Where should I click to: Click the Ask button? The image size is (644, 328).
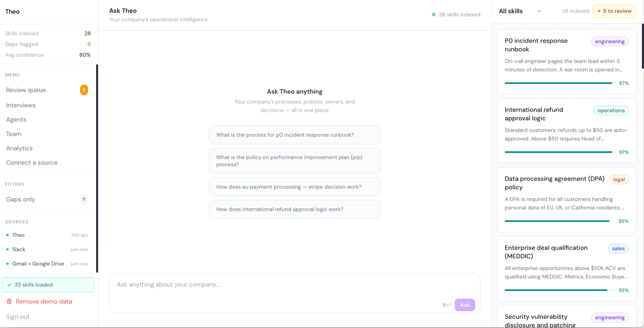(465, 305)
